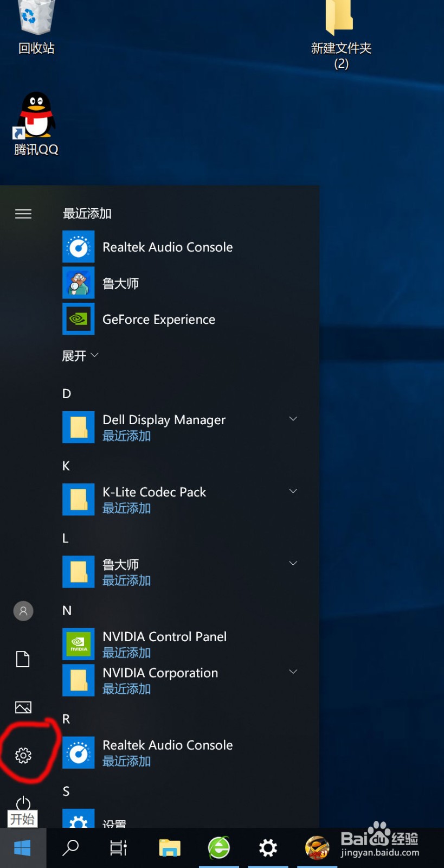The height and width of the screenshot is (868, 444).
Task: Open the Recycle Bin desktop icon
Action: 36,27
